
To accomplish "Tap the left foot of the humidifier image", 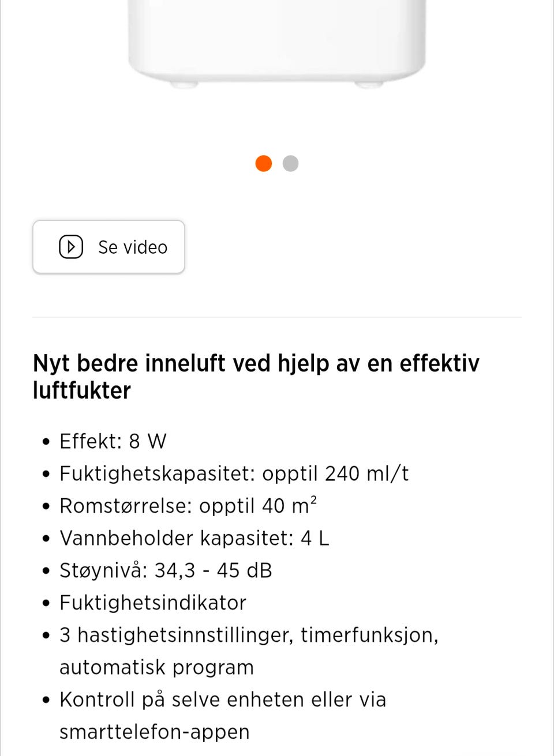I will [184, 84].
